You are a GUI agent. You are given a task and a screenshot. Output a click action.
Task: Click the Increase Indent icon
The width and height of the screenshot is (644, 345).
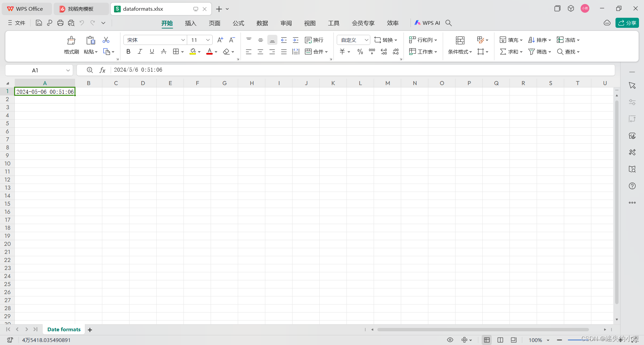pos(296,40)
